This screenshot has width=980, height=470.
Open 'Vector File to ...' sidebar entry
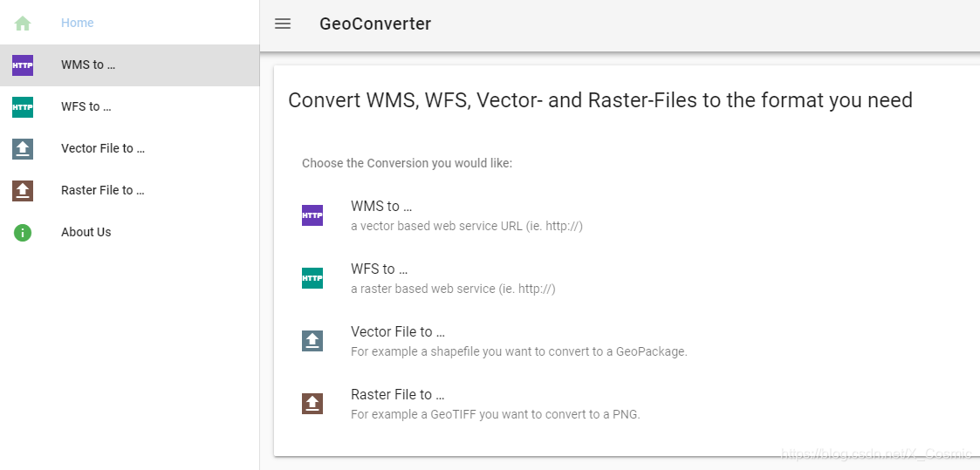click(129, 148)
